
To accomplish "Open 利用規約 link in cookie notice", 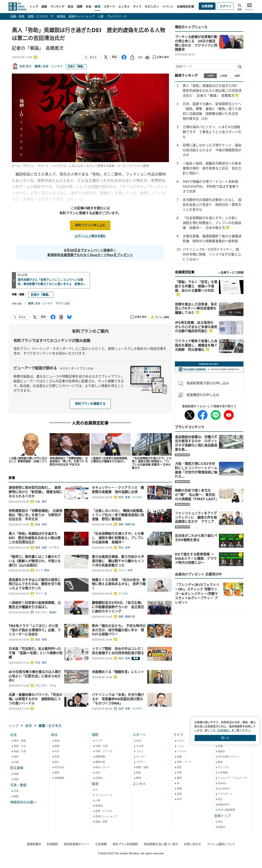I will [223, 730].
